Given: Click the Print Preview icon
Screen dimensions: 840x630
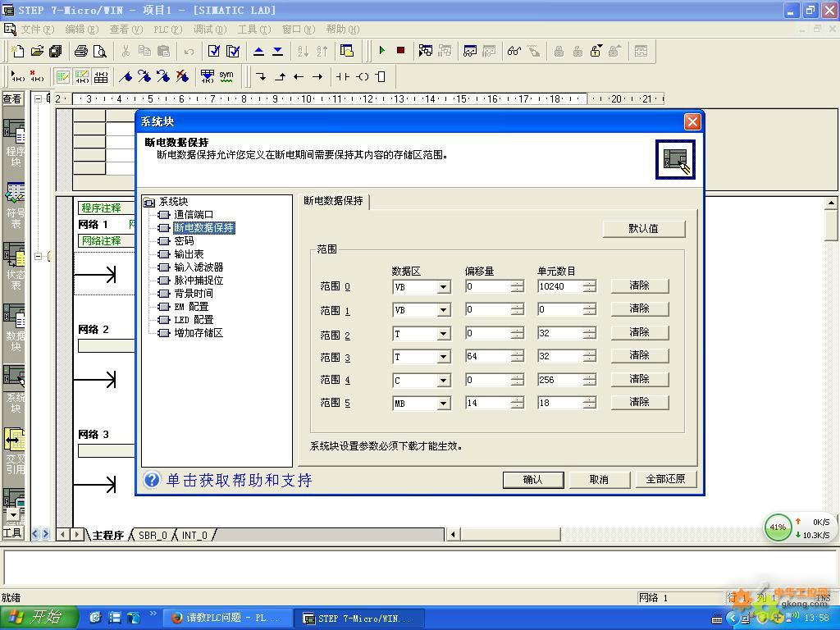Looking at the screenshot, I should (99, 51).
